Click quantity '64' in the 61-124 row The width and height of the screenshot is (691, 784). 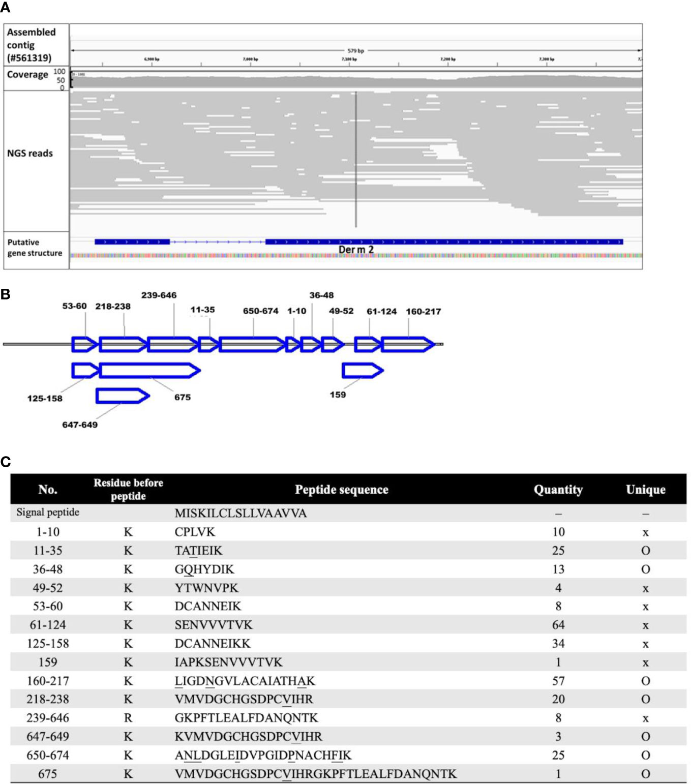pyautogui.click(x=558, y=625)
